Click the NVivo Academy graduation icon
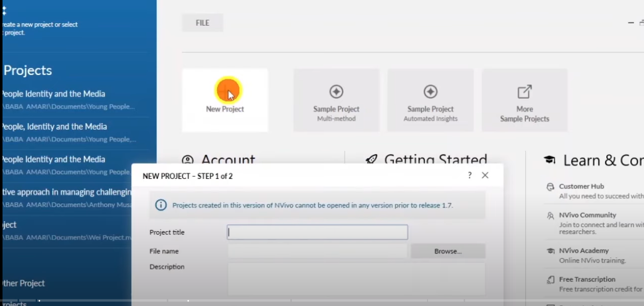Image resolution: width=644 pixels, height=306 pixels. (550, 251)
